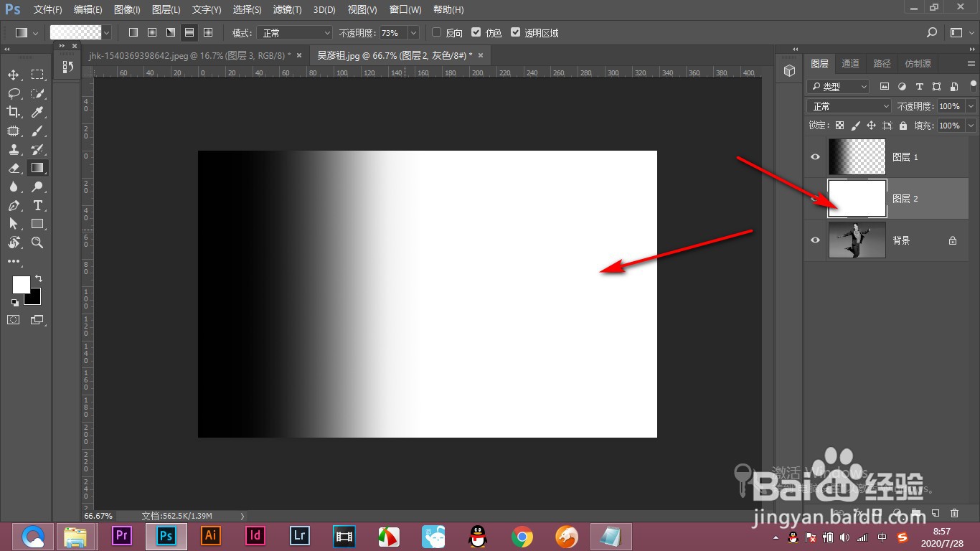Select the Quick Selection tool
The height and width of the screenshot is (551, 980).
click(x=37, y=93)
